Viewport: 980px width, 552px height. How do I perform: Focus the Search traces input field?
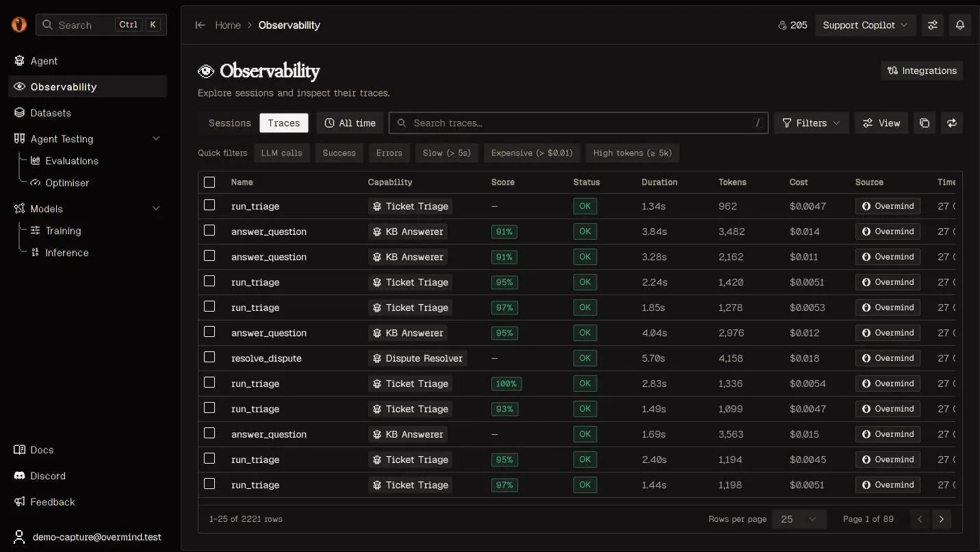tap(578, 123)
